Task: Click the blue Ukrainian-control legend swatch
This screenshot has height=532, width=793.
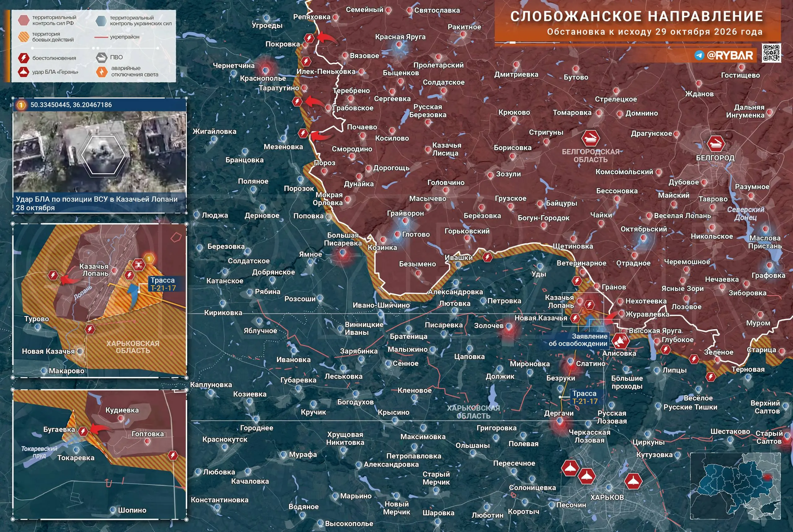Action: [101, 21]
